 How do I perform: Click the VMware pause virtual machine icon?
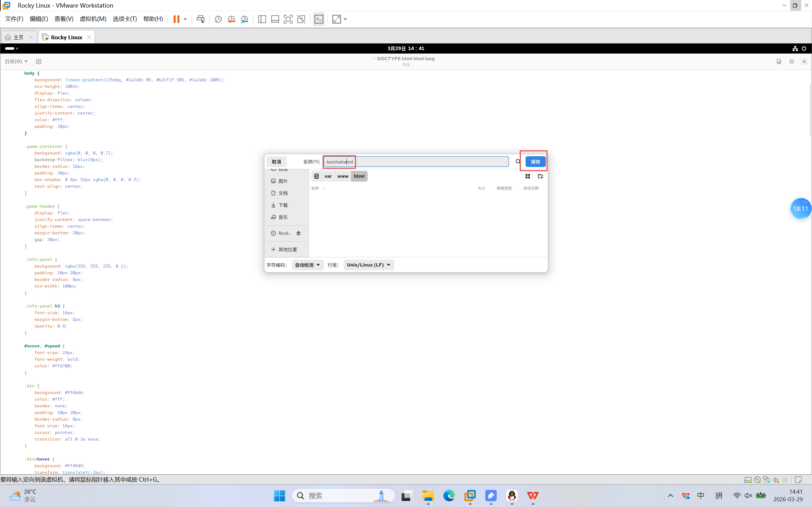[176, 19]
